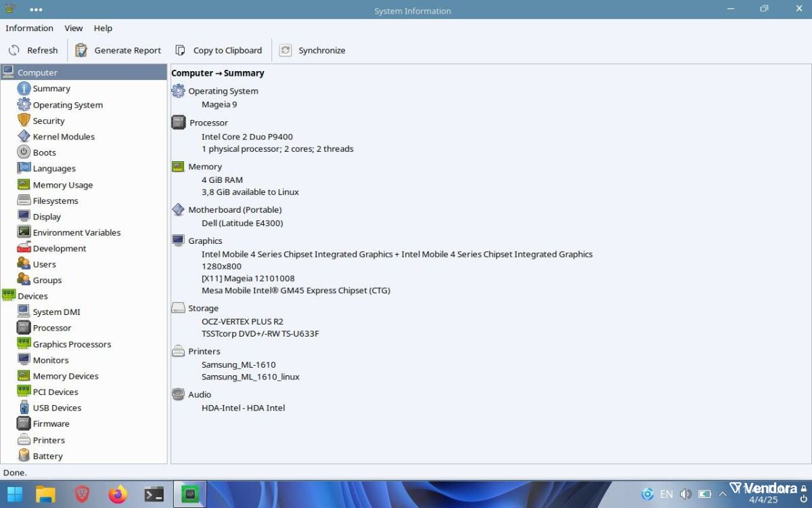812x508 pixels.
Task: Click Generate Report in the toolbar
Action: [x=118, y=50]
